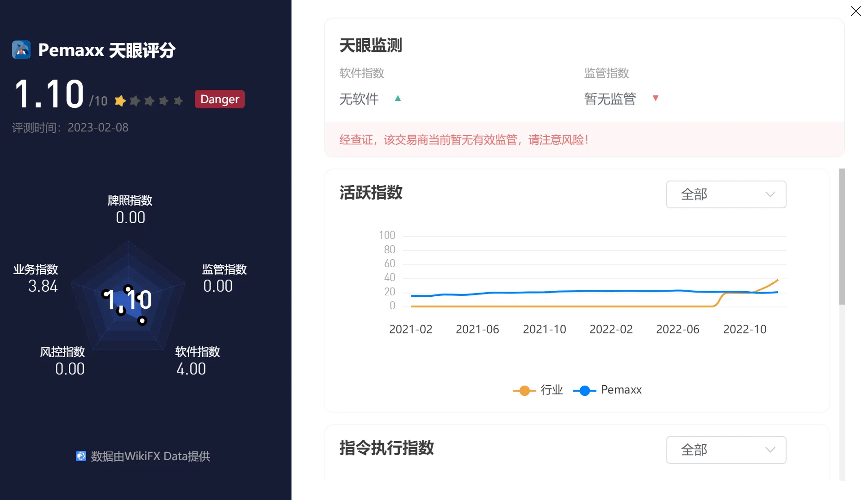Click the 牌照指数 0.00 label
Viewport: 868px width, 500px height.
(130, 209)
